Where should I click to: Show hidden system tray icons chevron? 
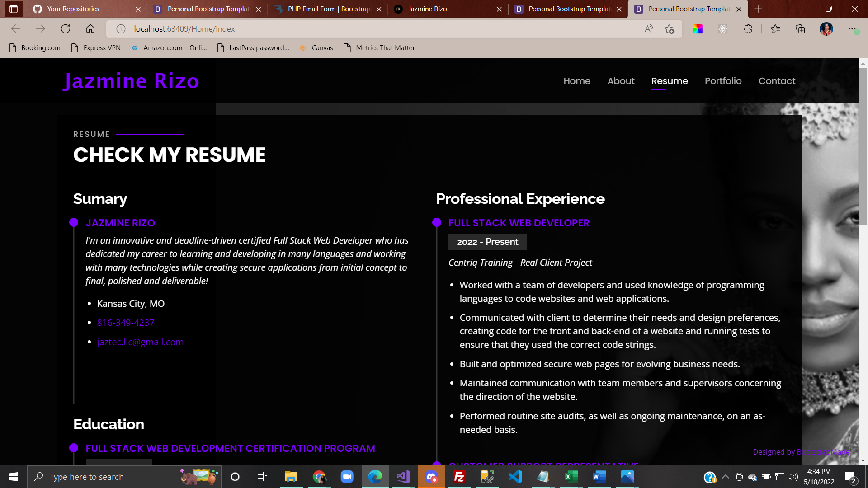coord(726,477)
